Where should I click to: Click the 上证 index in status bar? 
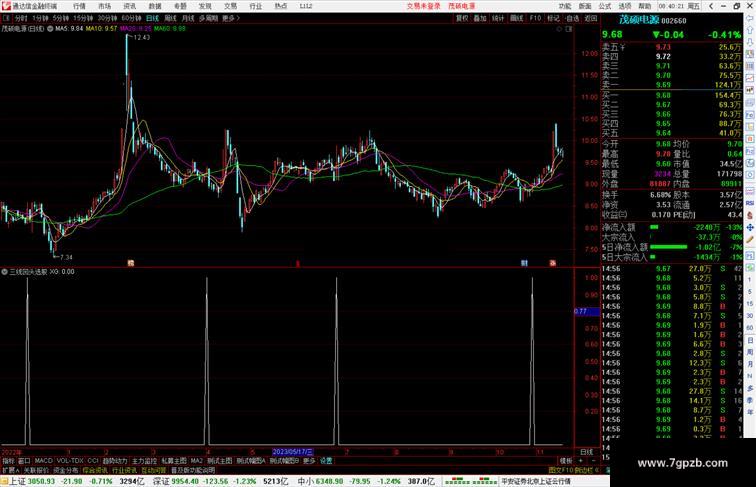pos(17,481)
